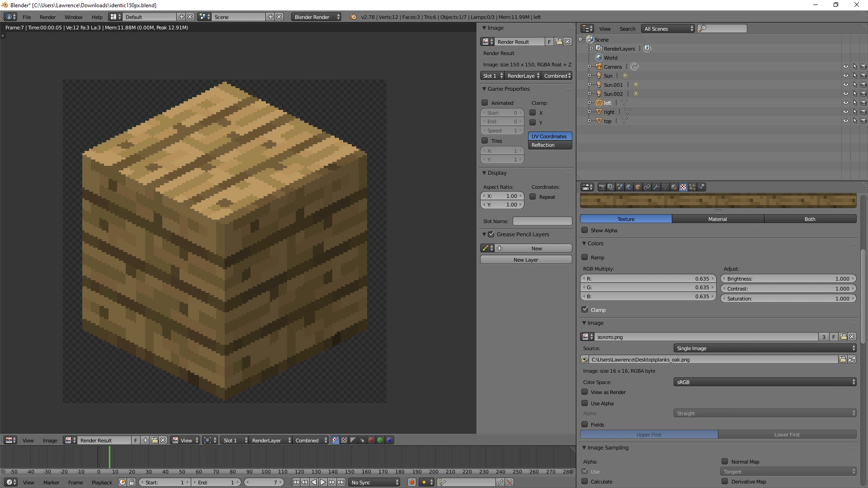The height and width of the screenshot is (488, 868).
Task: Collapse the Game Properties panel
Action: pos(484,89)
